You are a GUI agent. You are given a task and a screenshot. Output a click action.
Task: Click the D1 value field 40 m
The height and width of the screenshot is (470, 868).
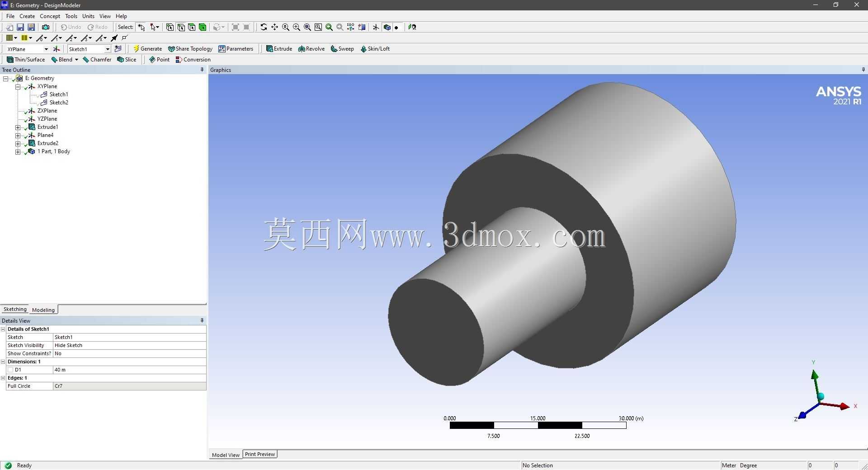129,370
